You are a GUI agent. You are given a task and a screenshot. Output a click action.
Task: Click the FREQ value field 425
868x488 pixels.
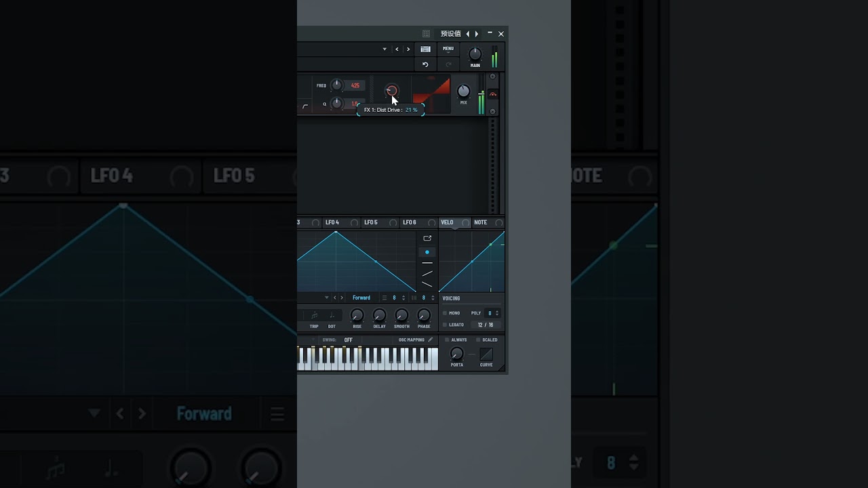tap(355, 85)
